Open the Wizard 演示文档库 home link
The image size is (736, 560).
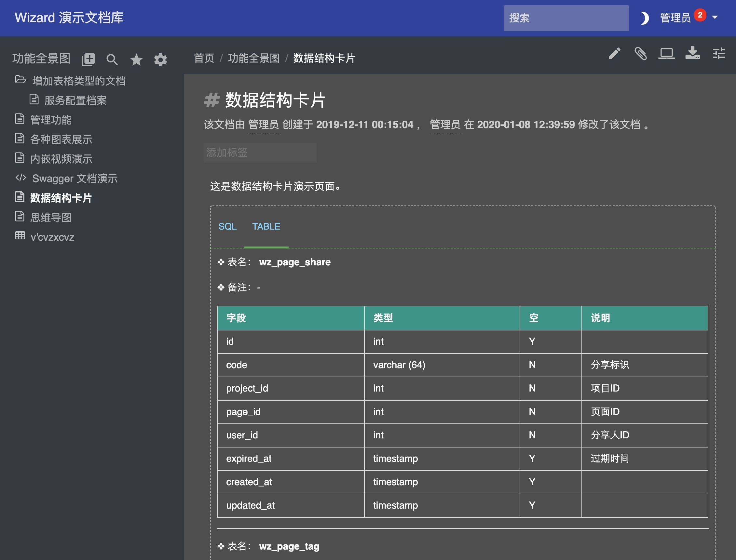[69, 18]
